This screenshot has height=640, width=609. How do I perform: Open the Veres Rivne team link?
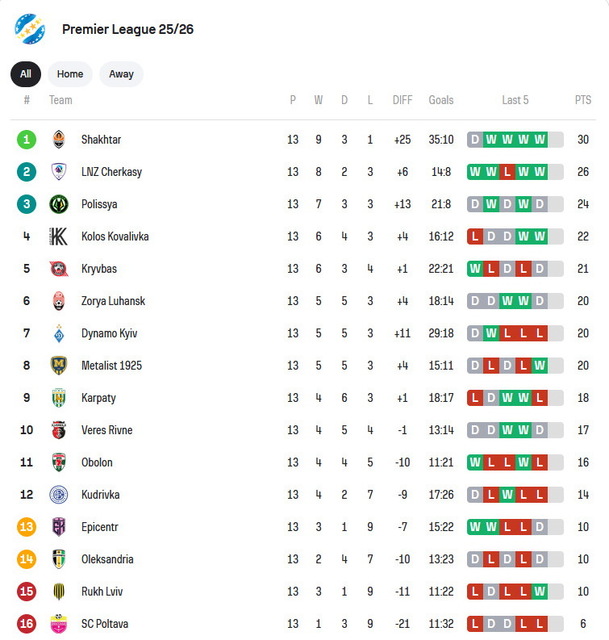coord(107,430)
